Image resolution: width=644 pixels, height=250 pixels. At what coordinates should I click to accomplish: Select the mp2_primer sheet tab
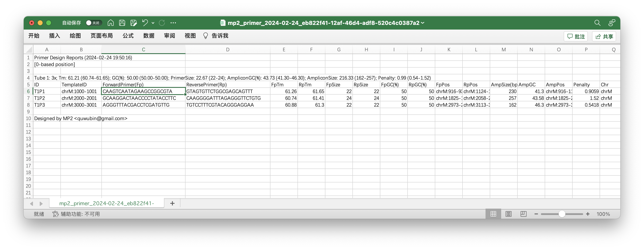(x=107, y=203)
